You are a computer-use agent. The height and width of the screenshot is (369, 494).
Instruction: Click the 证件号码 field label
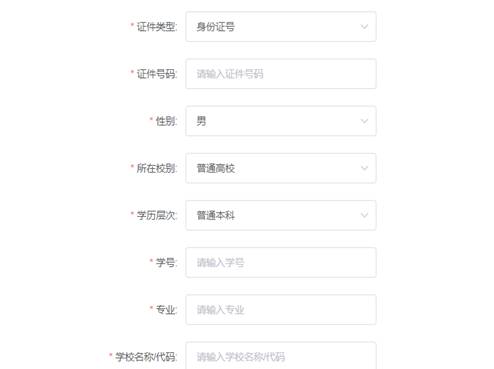coord(156,74)
